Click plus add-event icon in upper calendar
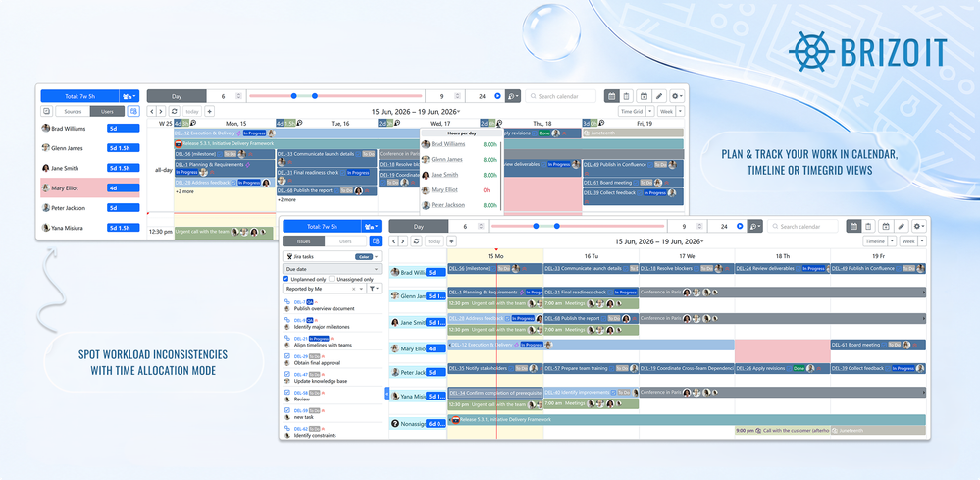 [209, 111]
